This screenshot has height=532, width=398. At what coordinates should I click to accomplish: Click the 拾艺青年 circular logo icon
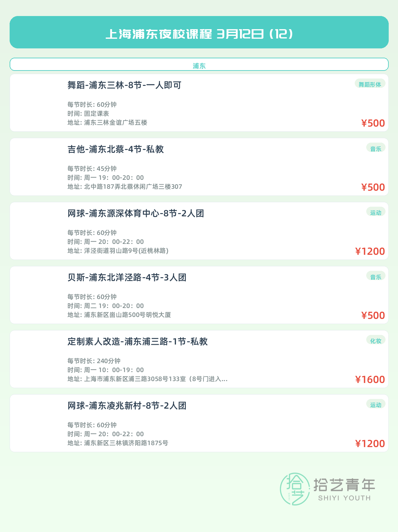click(295, 489)
